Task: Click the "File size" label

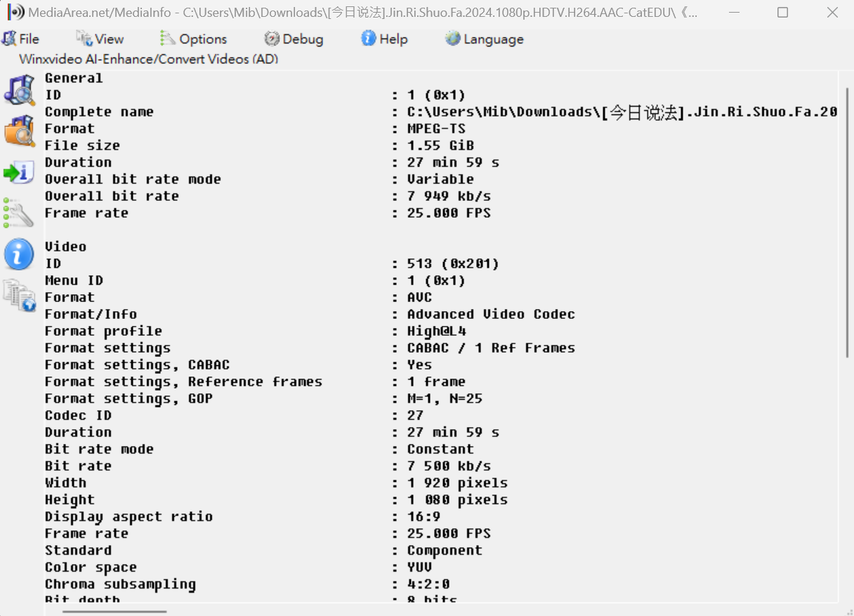Action: pyautogui.click(x=82, y=145)
